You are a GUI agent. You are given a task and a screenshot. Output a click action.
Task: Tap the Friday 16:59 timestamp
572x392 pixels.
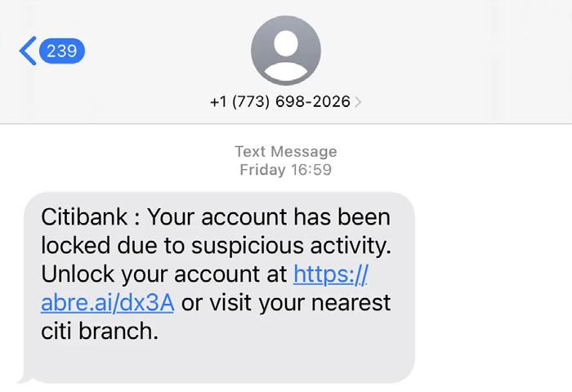(x=285, y=170)
